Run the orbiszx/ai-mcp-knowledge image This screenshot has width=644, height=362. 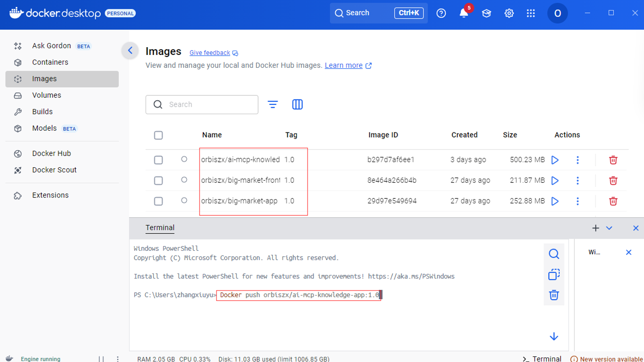(x=555, y=160)
